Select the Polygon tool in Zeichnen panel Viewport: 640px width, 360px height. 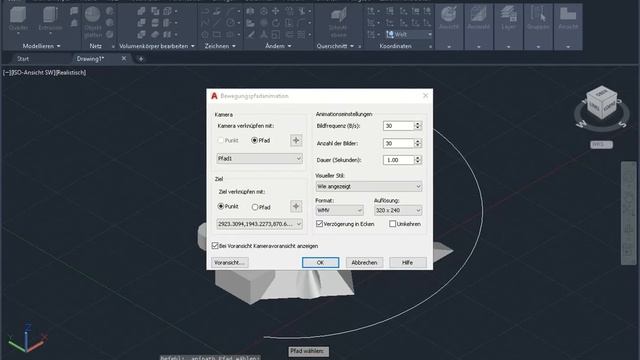click(205, 35)
